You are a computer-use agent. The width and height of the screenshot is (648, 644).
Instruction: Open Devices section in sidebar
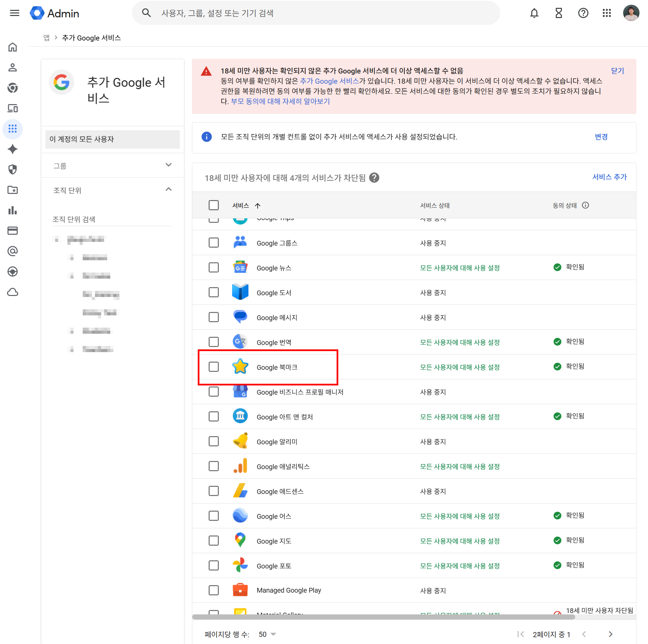click(13, 108)
